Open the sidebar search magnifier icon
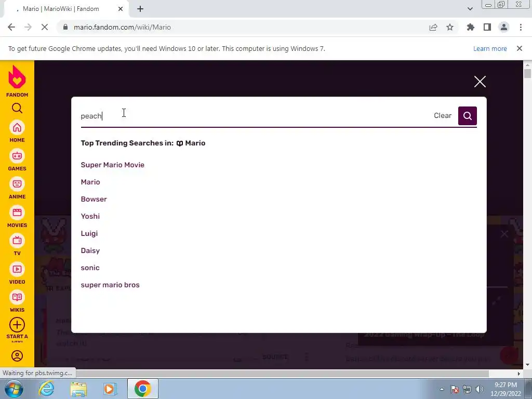 tap(17, 108)
